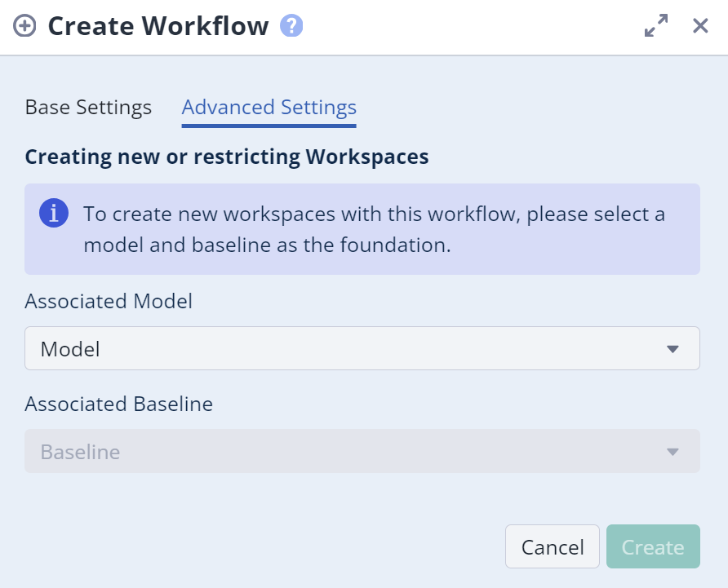728x588 pixels.
Task: Click the arrow on the Baseline dropdown
Action: (673, 452)
